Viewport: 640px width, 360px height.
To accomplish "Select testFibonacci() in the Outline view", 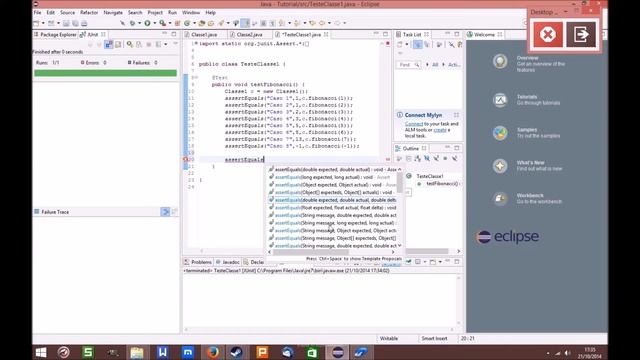I will (442, 184).
